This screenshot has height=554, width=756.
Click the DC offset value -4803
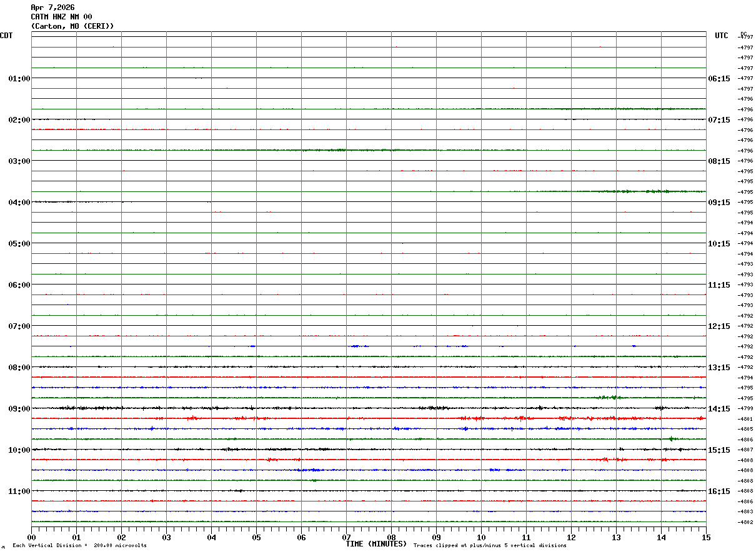tap(745, 511)
